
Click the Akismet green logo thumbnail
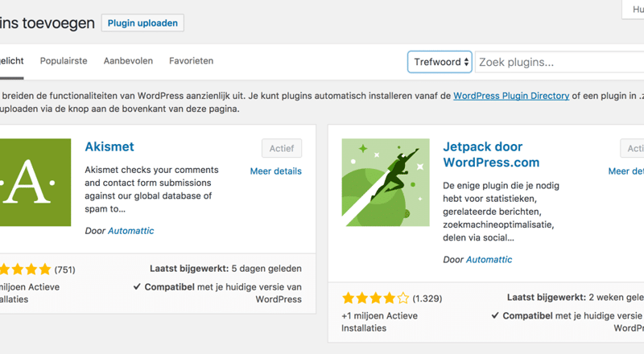[35, 183]
